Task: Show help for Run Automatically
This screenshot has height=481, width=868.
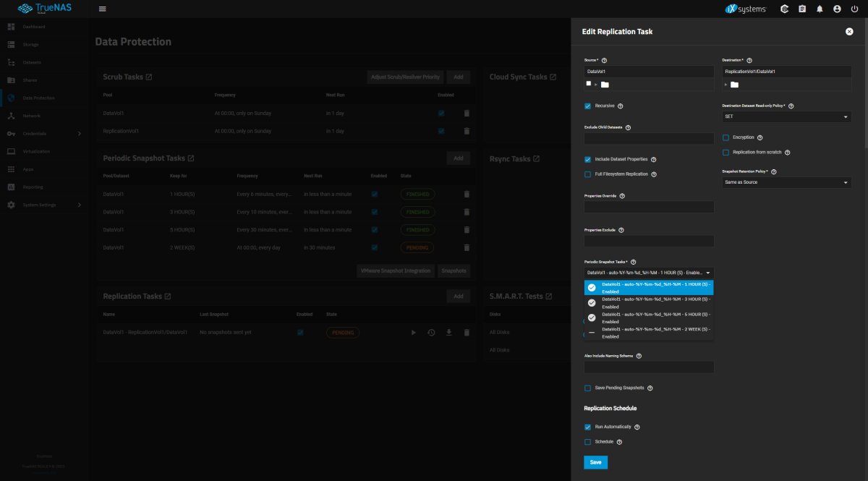Action: click(637, 427)
